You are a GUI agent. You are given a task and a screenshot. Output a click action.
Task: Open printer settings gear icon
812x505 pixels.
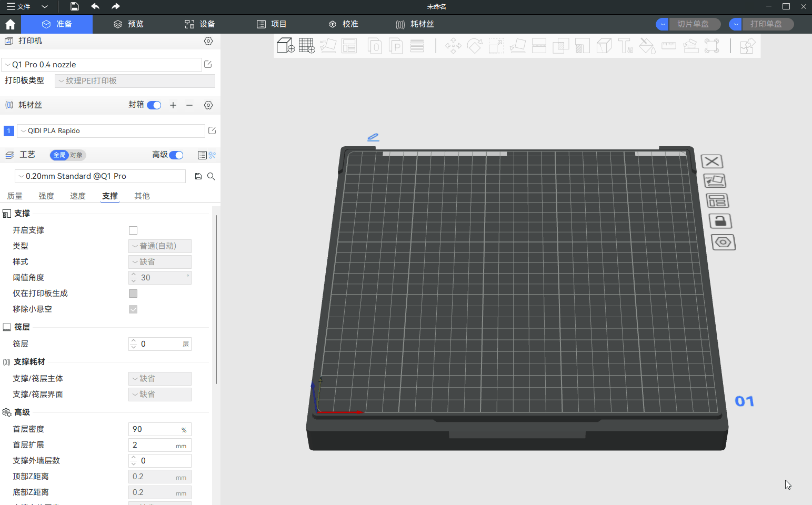(x=208, y=41)
